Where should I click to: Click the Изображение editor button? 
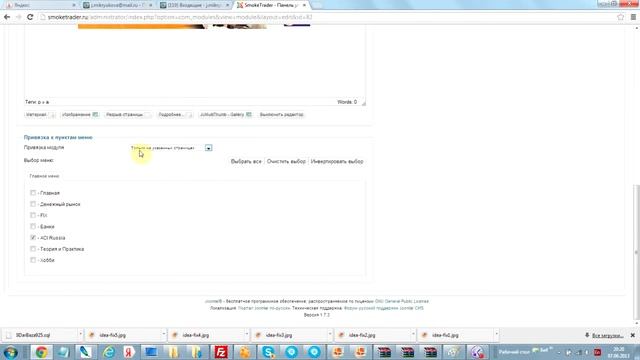pyautogui.click(x=80, y=115)
